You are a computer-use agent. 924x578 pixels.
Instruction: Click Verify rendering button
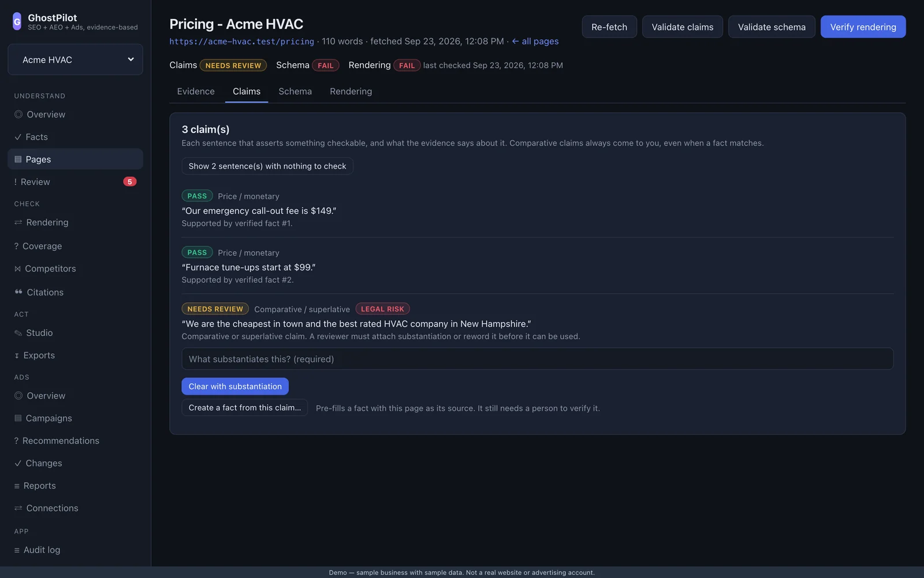tap(863, 27)
